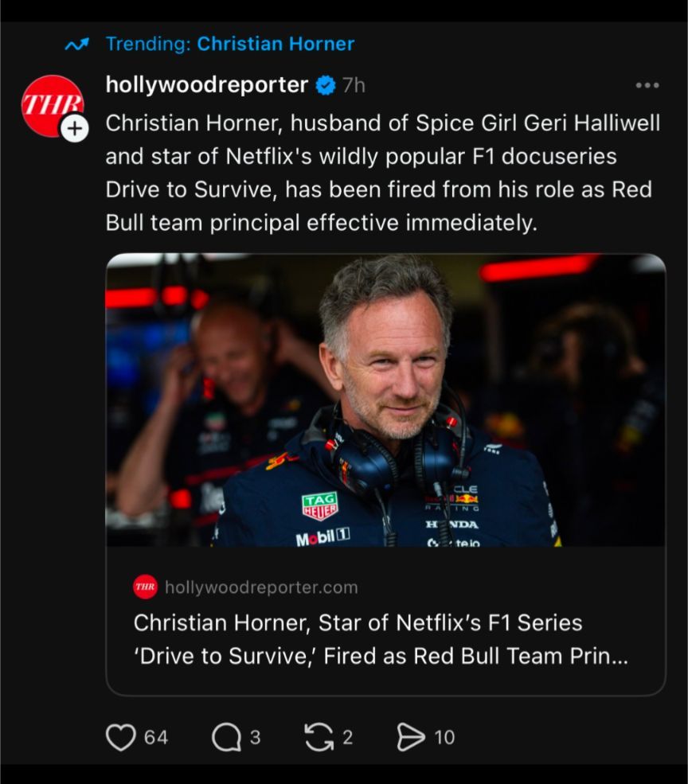Open the Christian Horner trending topic
Image resolution: width=688 pixels, height=784 pixels.
tap(276, 44)
